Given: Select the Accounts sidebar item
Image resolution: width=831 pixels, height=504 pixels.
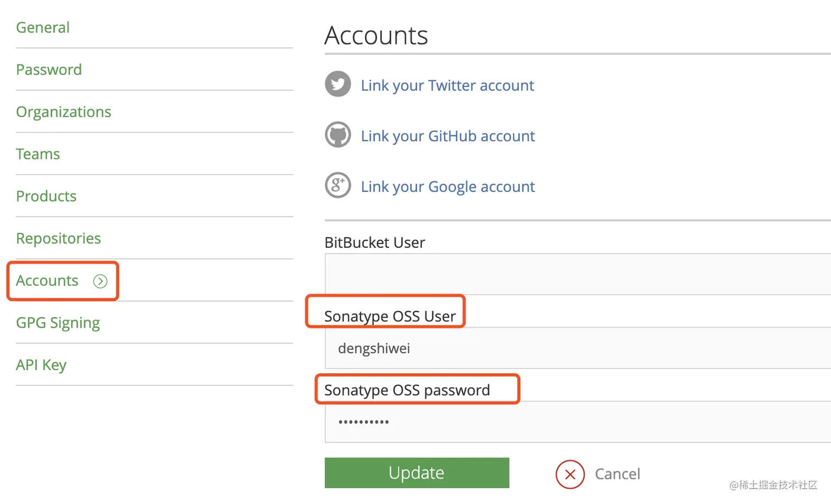Looking at the screenshot, I should pyautogui.click(x=47, y=281).
